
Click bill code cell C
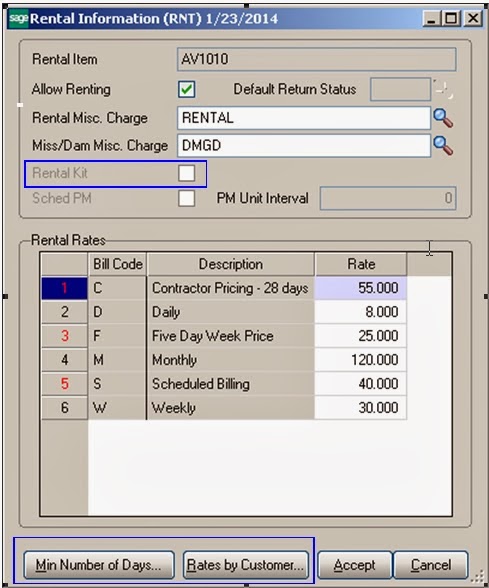117,288
